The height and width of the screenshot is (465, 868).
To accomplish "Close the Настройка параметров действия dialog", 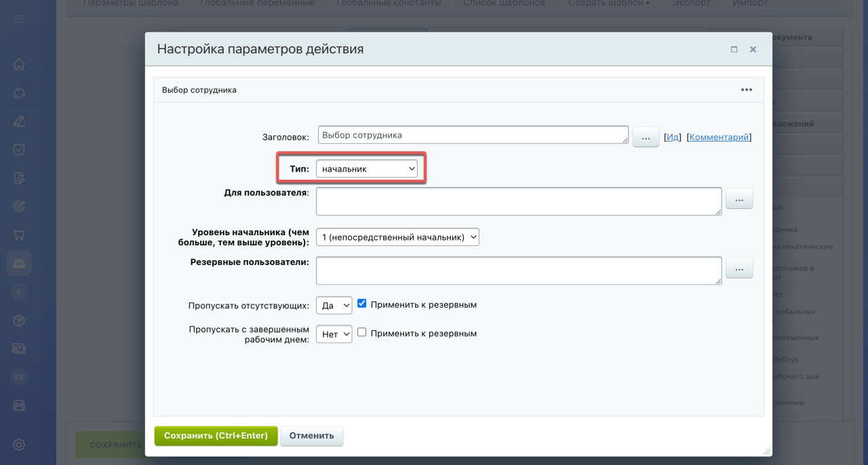I will click(x=753, y=49).
